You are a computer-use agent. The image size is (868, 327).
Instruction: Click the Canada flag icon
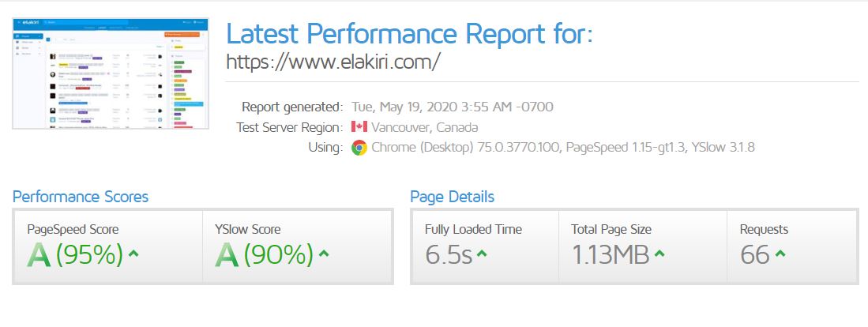click(359, 127)
